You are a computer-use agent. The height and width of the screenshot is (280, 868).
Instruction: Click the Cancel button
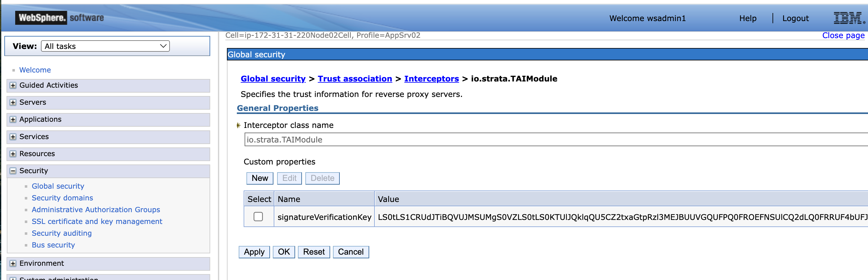coord(351,252)
